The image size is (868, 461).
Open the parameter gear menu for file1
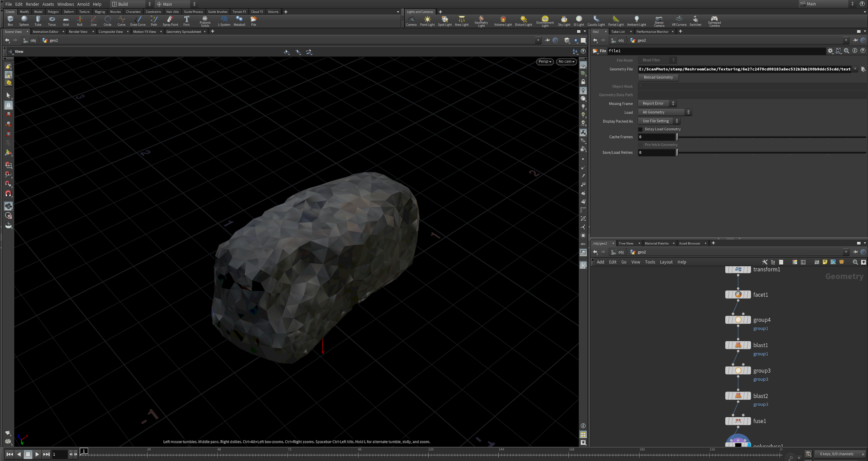coord(830,51)
